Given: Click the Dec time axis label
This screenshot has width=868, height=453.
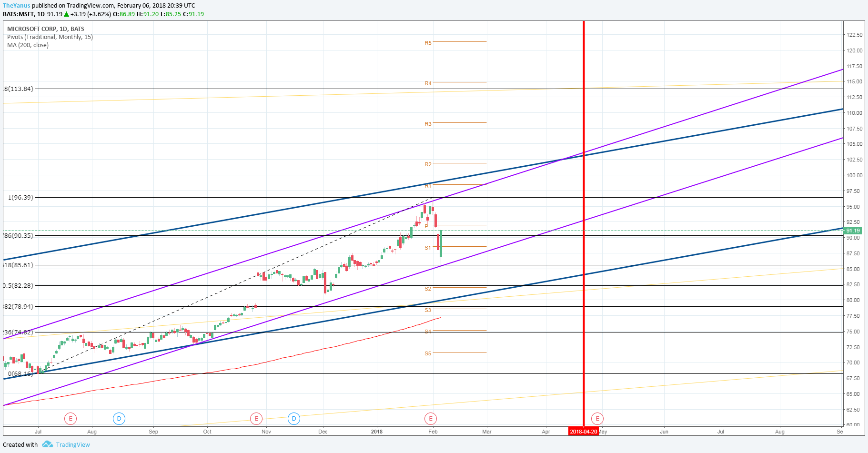Looking at the screenshot, I should [323, 432].
